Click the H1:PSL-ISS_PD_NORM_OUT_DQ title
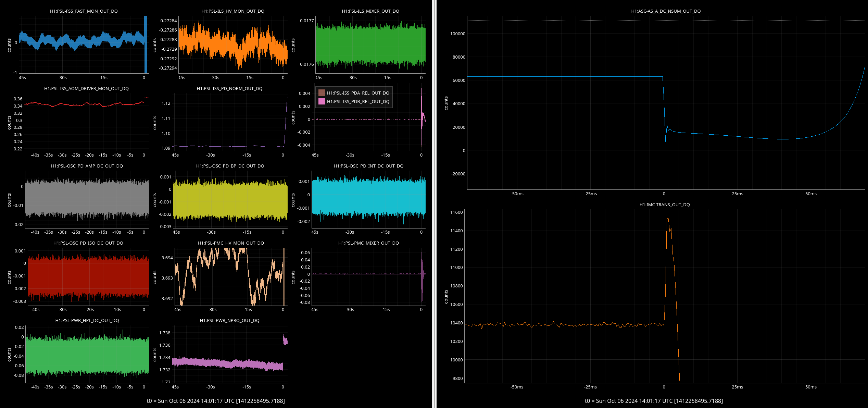This screenshot has height=408, width=868. tap(229, 88)
